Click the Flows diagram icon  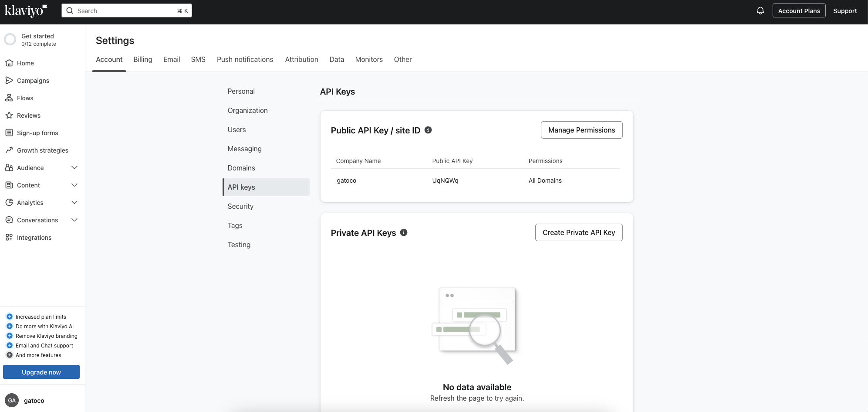9,98
